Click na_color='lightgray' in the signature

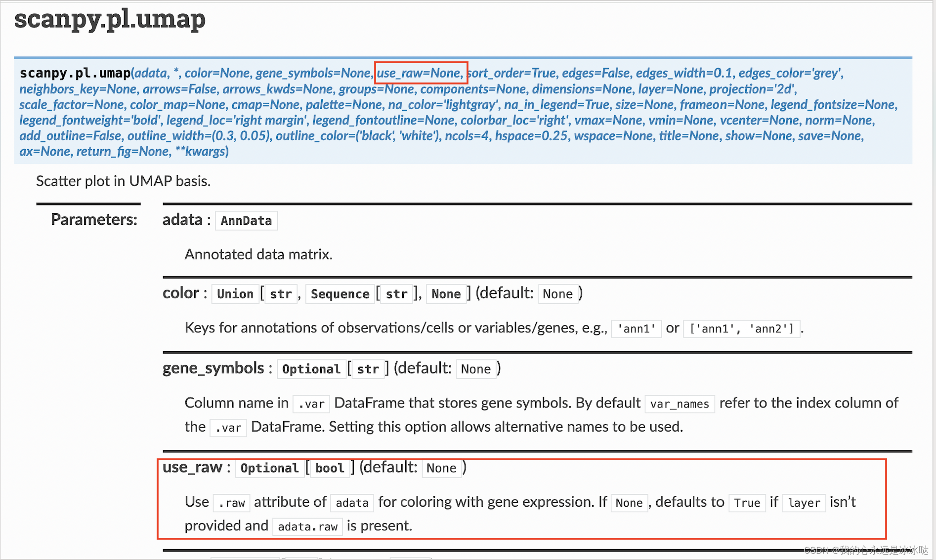click(x=442, y=105)
